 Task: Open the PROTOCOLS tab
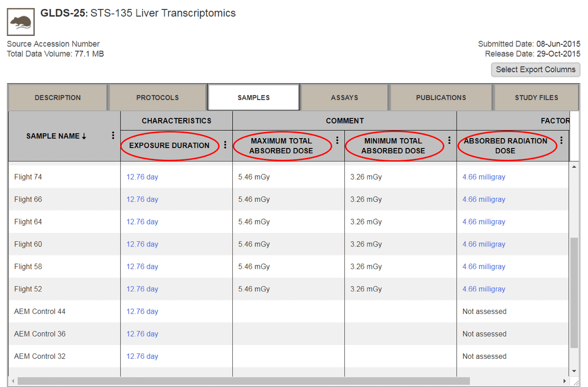157,97
